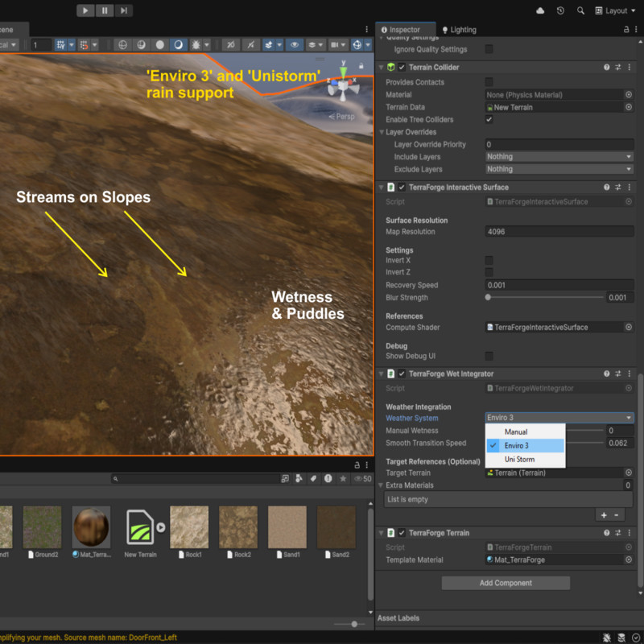
Task: Open the Include Layers dropdown
Action: tap(559, 157)
